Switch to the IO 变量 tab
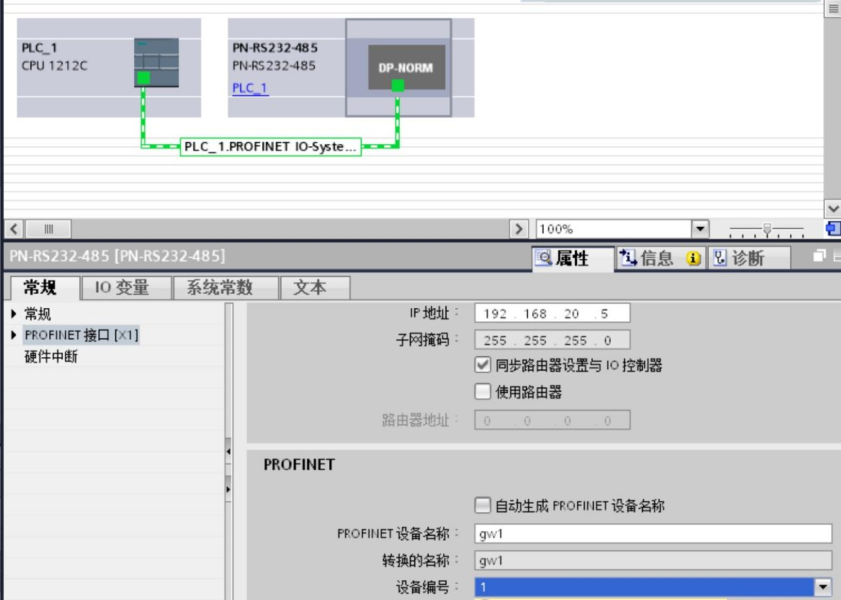Screen dimensions: 841x600 122,288
